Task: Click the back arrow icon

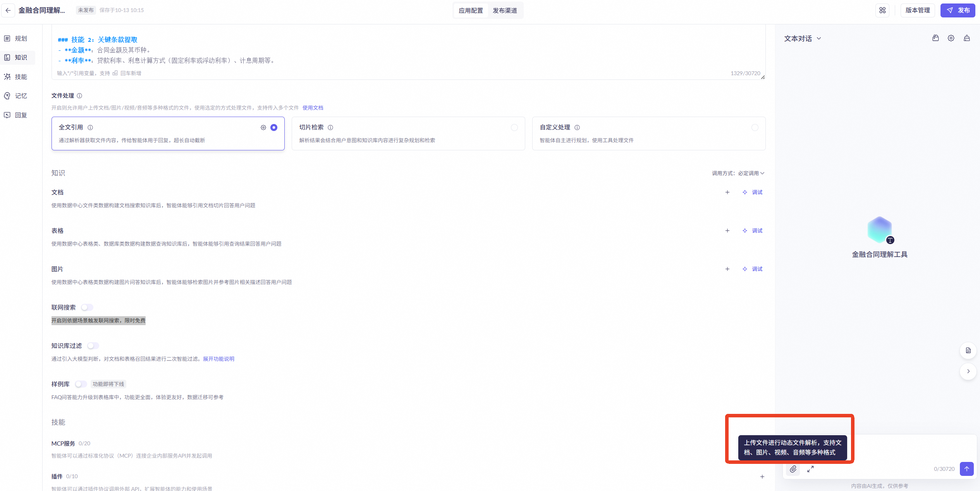Action: point(8,10)
